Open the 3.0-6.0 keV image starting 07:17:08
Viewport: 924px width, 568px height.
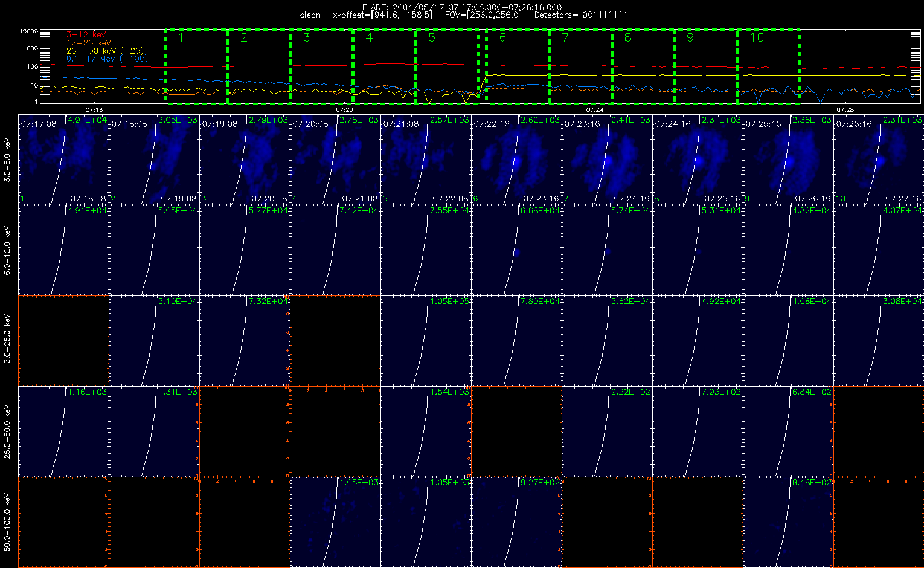[x=63, y=160]
